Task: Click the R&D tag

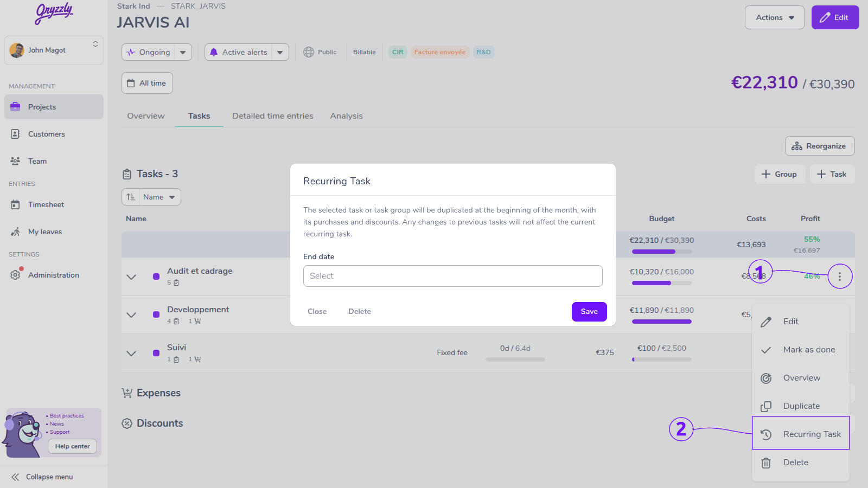Action: coord(483,52)
